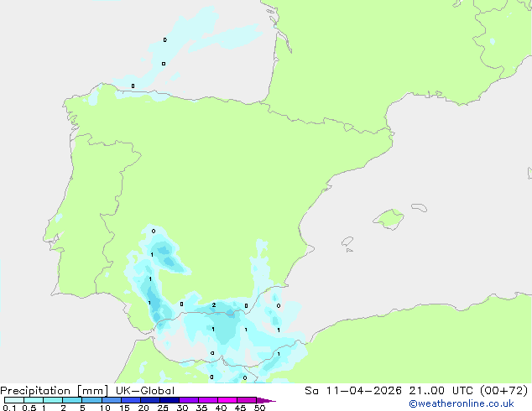Select the 2–5 mm legend color swatch
This screenshot has height=411, width=532.
tap(72, 400)
